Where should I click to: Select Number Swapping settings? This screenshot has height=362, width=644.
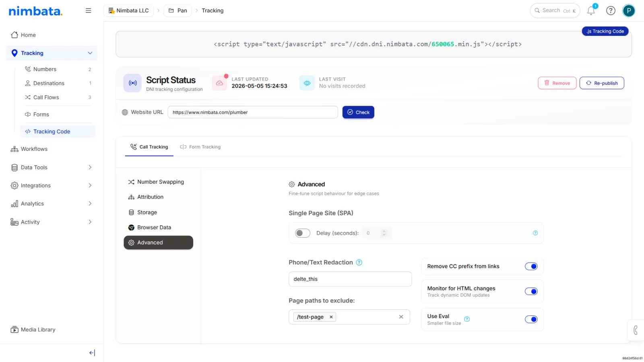158,182
